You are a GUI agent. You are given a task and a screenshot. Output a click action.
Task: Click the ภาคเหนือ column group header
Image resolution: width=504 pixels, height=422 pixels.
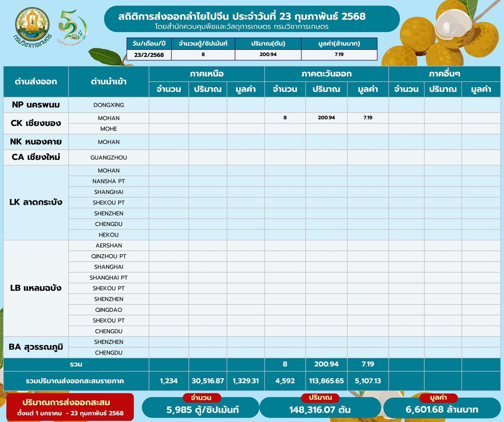[x=206, y=74]
